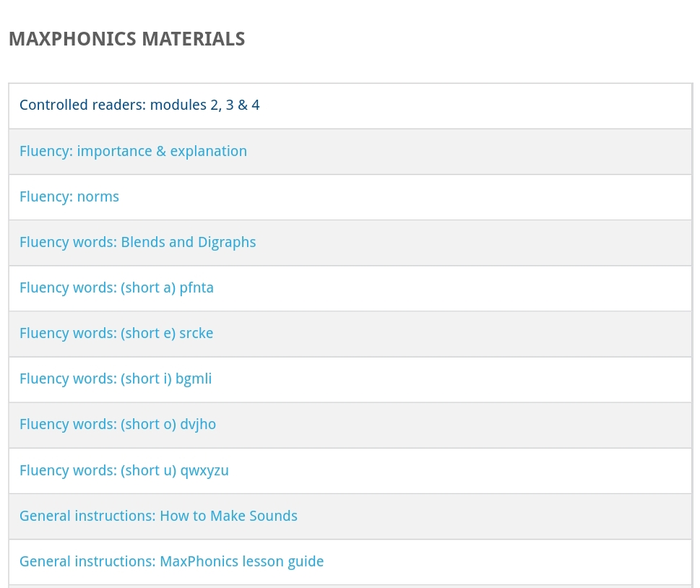The width and height of the screenshot is (700, 588).
Task: Click 'qwxyzu' in the short u entry
Action: coord(204,470)
